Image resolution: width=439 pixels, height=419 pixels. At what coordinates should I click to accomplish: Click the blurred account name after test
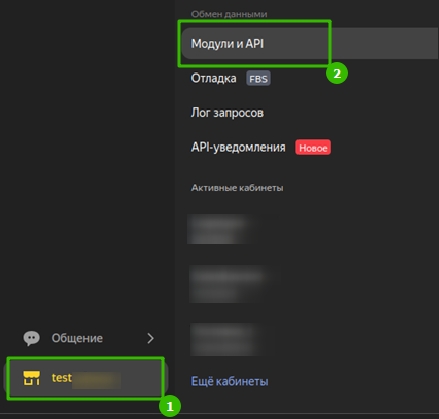point(97,380)
